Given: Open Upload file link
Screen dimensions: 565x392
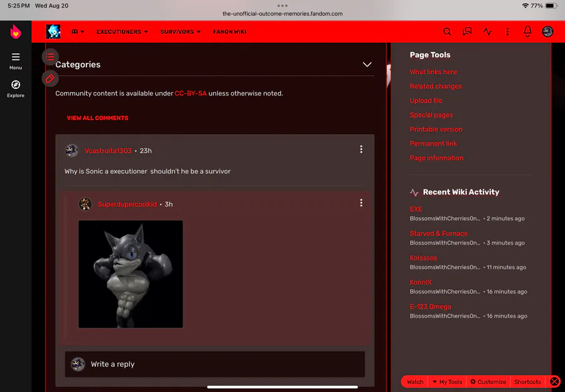Looking at the screenshot, I should click(426, 100).
